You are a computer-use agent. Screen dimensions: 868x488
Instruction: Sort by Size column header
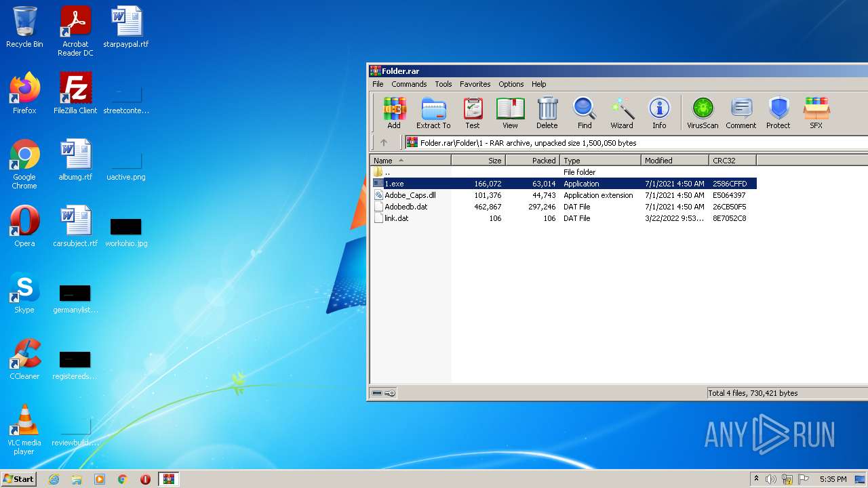478,161
